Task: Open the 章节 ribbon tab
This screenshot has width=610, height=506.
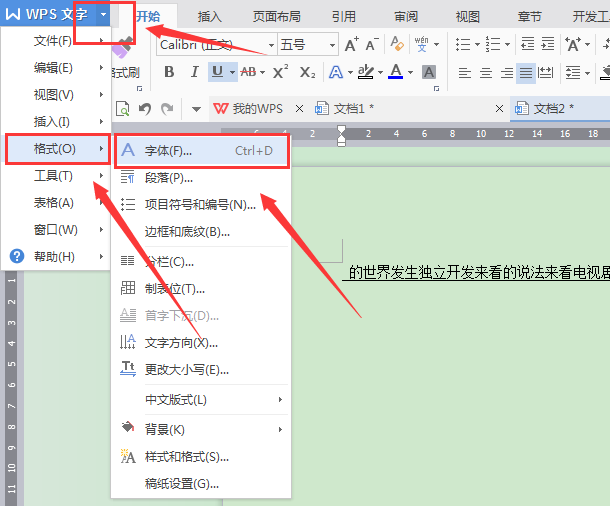Action: point(529,17)
